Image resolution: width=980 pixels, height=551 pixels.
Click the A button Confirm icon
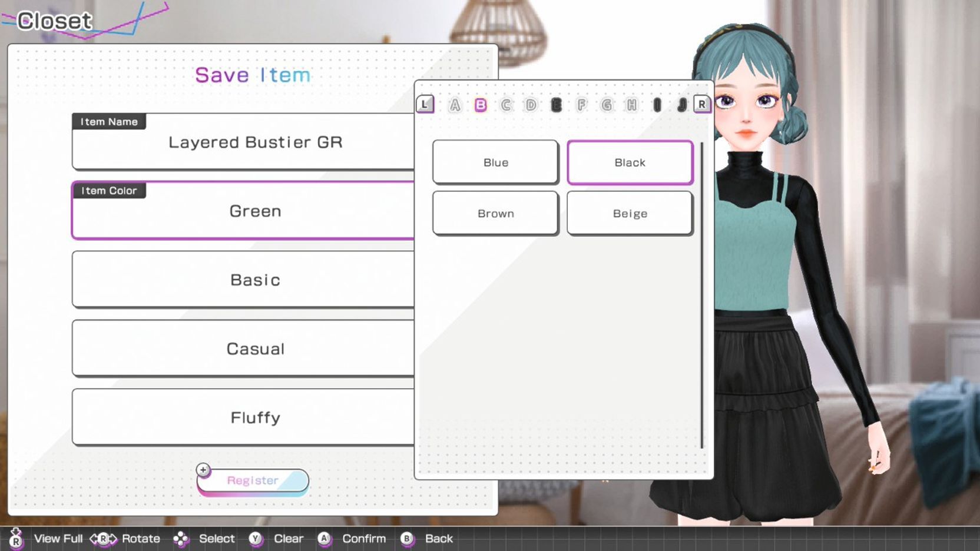tap(324, 539)
